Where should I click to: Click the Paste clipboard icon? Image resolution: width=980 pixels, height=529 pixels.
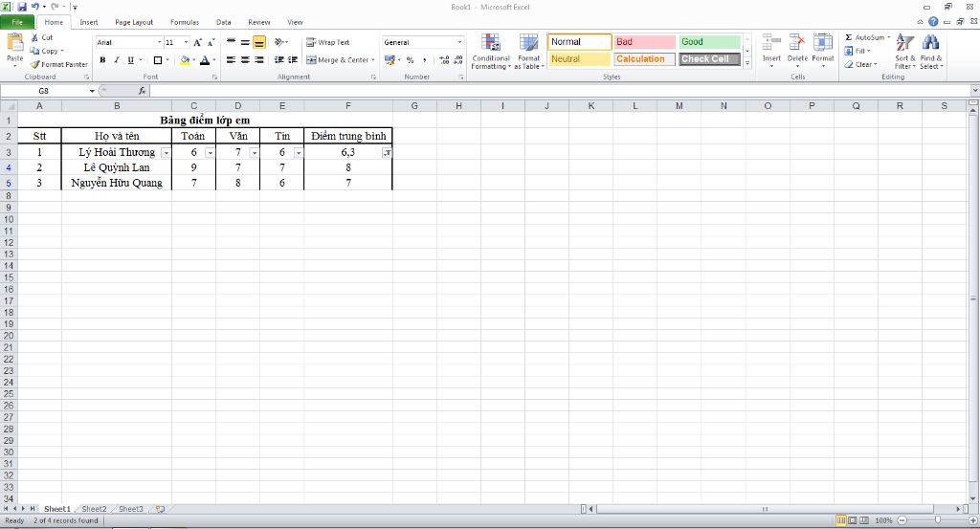point(14,44)
